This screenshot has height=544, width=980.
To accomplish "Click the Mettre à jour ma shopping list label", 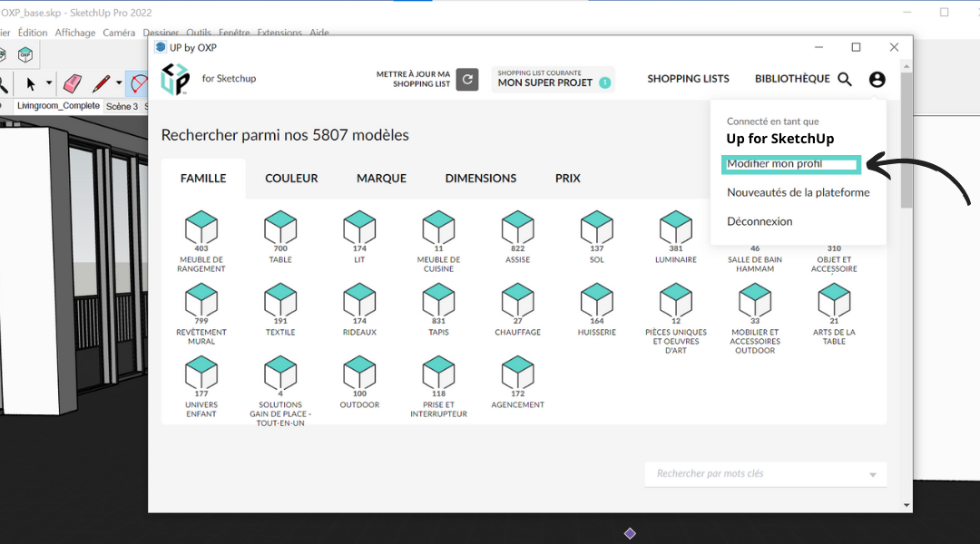I will click(x=413, y=79).
